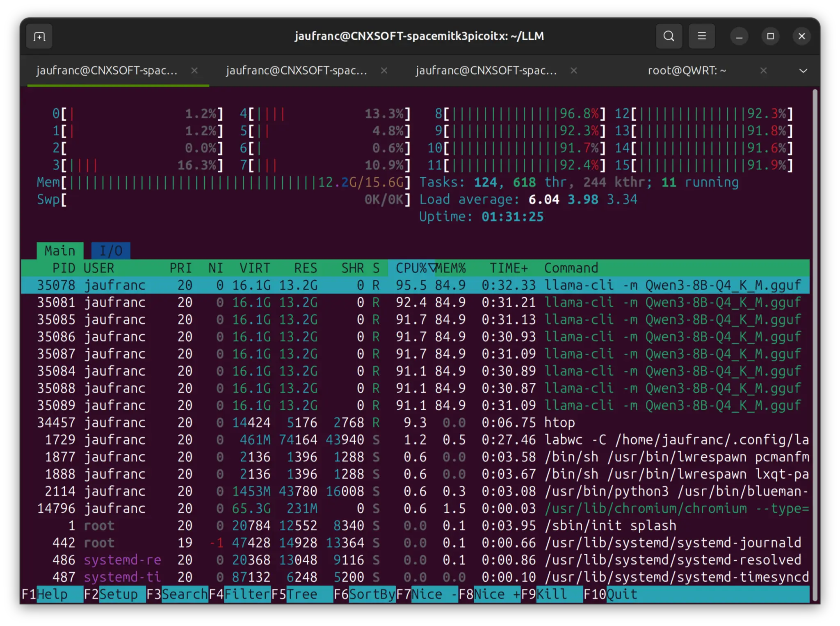The width and height of the screenshot is (840, 626).
Task: Open F2 Setup from the footer
Action: point(114,594)
